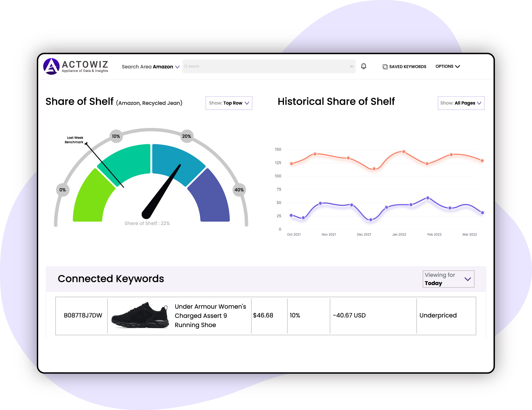Click the saved keywords bookmark icon
The height and width of the screenshot is (410, 532).
pos(385,67)
